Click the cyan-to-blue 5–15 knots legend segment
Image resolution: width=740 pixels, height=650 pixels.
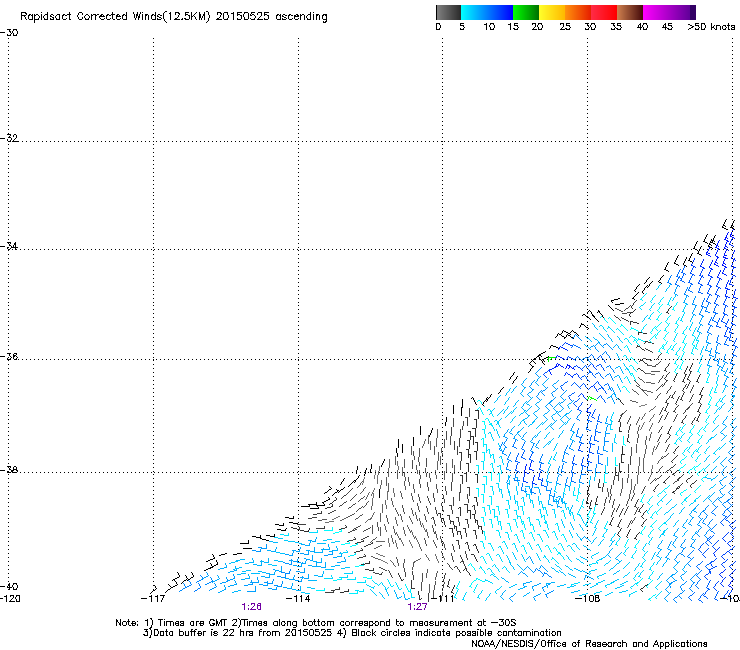click(x=487, y=12)
